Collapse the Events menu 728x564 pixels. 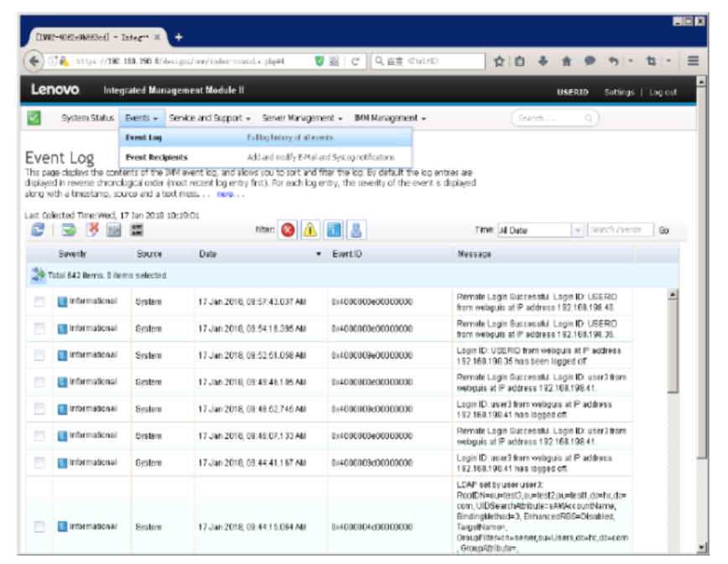[142, 118]
